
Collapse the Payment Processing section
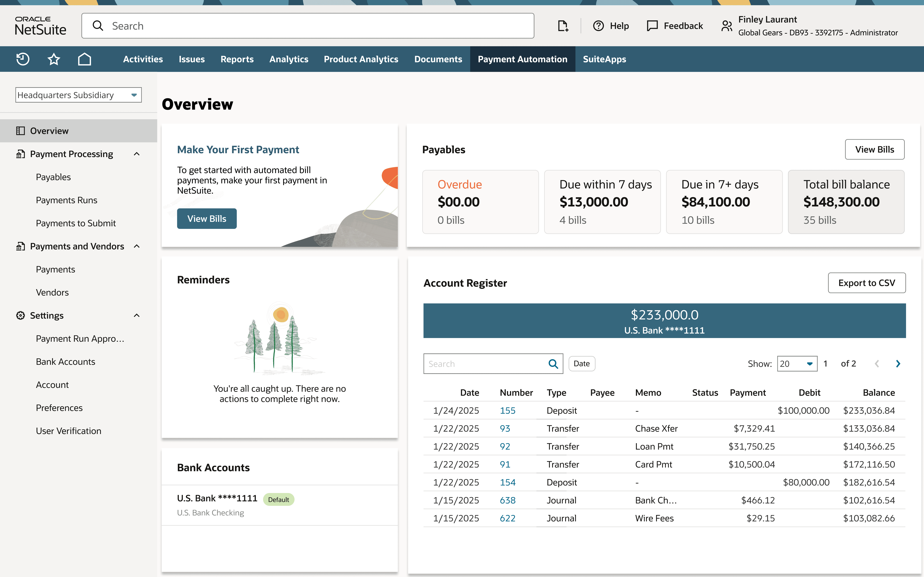[137, 154]
